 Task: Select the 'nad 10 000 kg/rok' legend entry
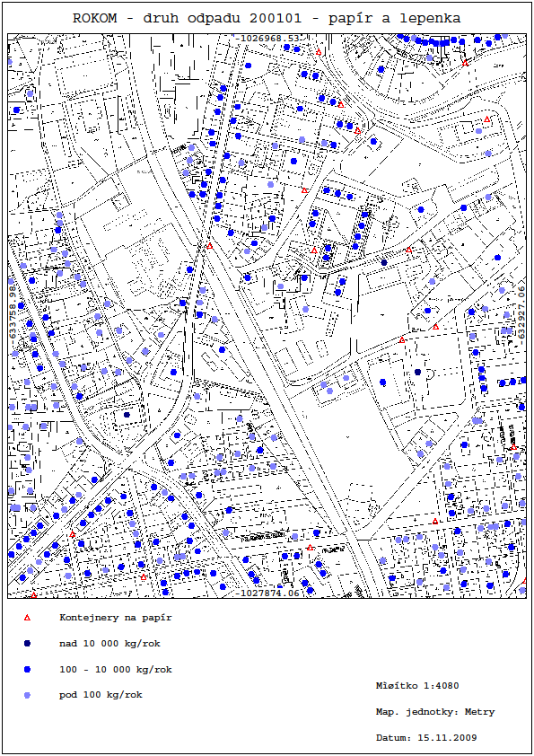click(x=109, y=644)
